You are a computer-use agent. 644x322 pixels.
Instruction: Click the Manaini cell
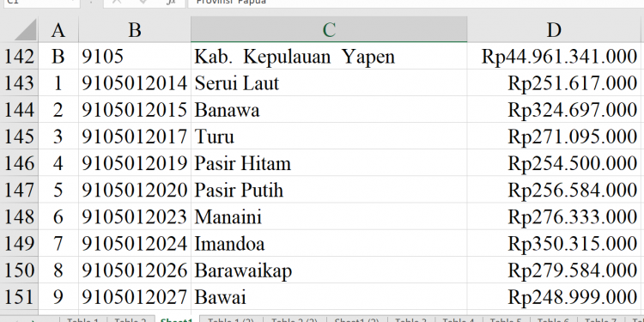(329, 216)
